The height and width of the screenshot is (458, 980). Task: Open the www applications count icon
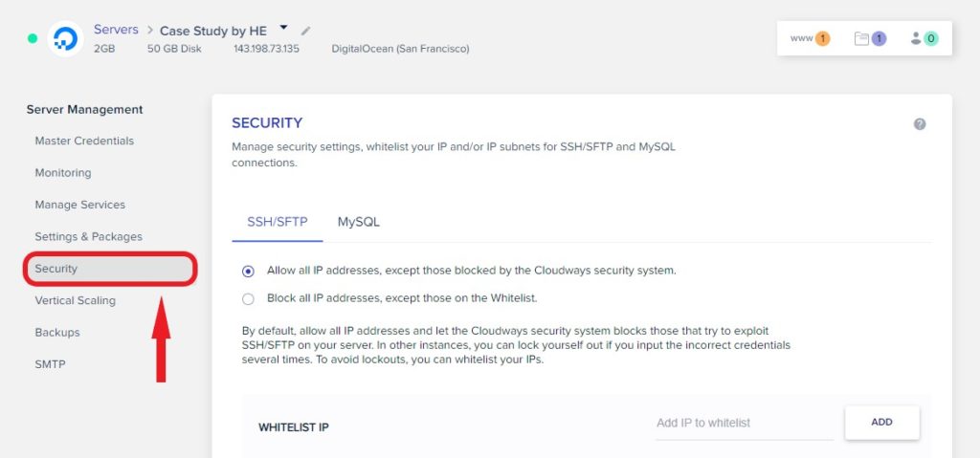click(810, 39)
